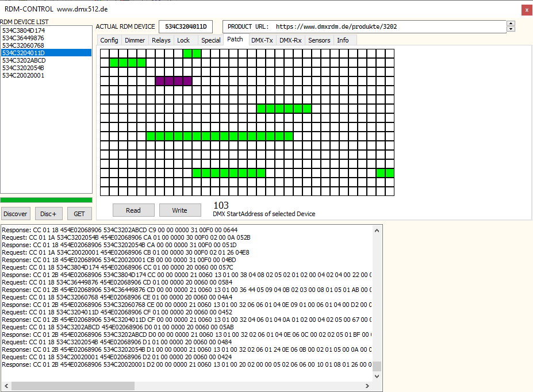Select device 534C3804D174 in list
The height and width of the screenshot is (392, 533).
24,30
